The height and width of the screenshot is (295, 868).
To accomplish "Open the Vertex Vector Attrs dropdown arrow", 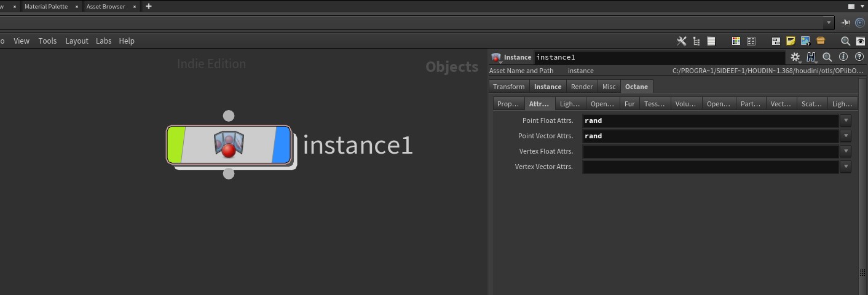I will (x=846, y=167).
